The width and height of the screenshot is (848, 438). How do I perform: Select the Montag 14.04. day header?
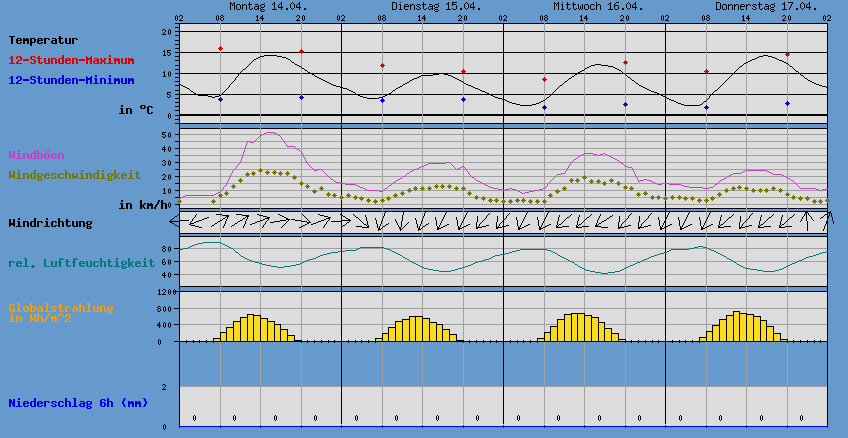tap(267, 6)
